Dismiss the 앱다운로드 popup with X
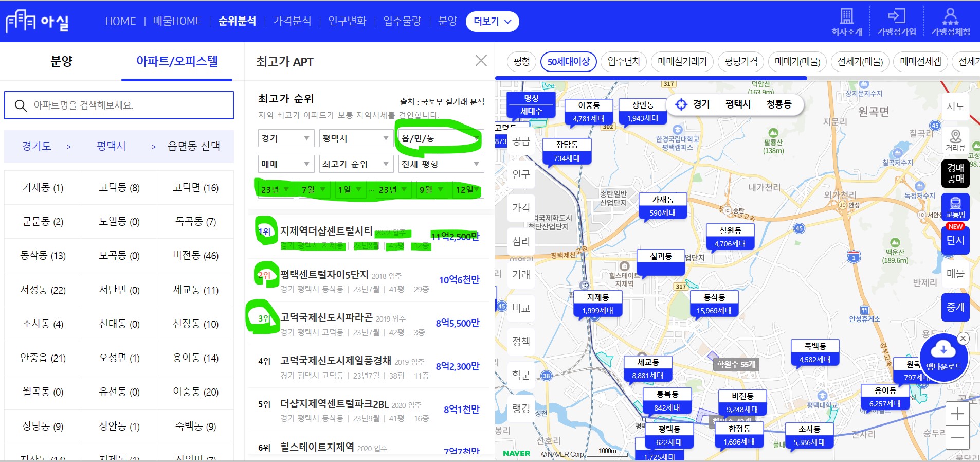 963,339
